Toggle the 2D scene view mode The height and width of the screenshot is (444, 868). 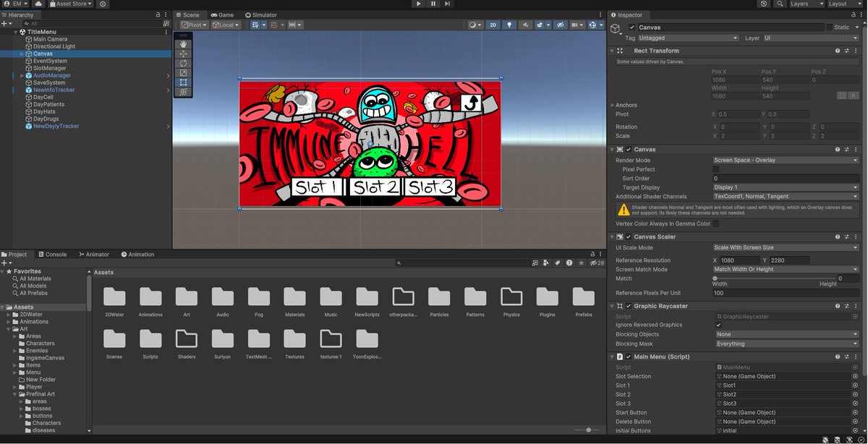(493, 25)
